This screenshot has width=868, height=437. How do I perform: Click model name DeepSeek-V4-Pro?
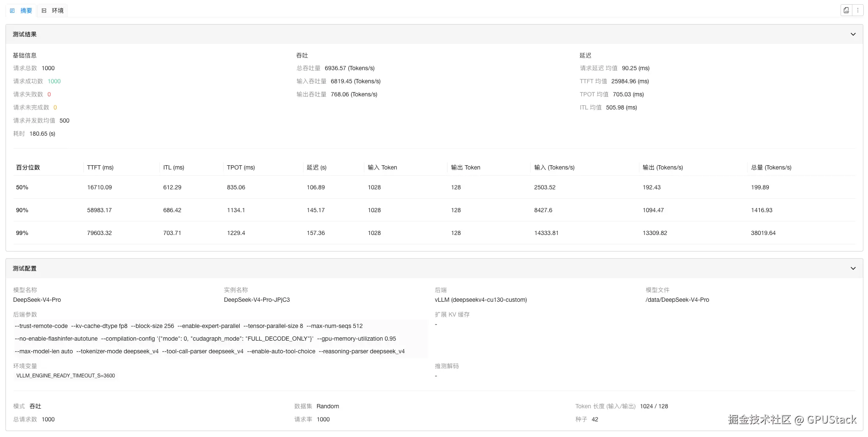[x=37, y=300]
